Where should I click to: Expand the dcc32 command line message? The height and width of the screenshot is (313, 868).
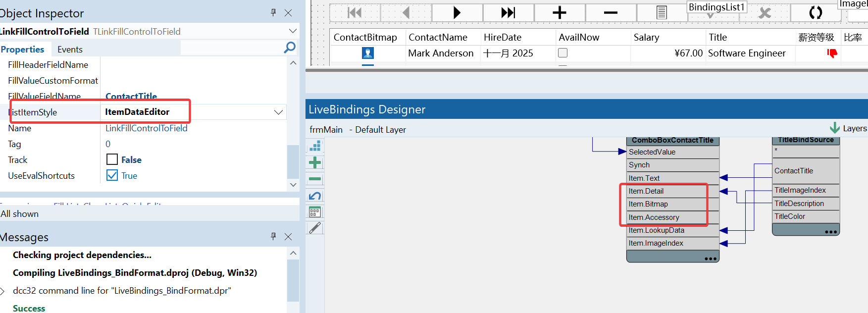click(x=3, y=291)
